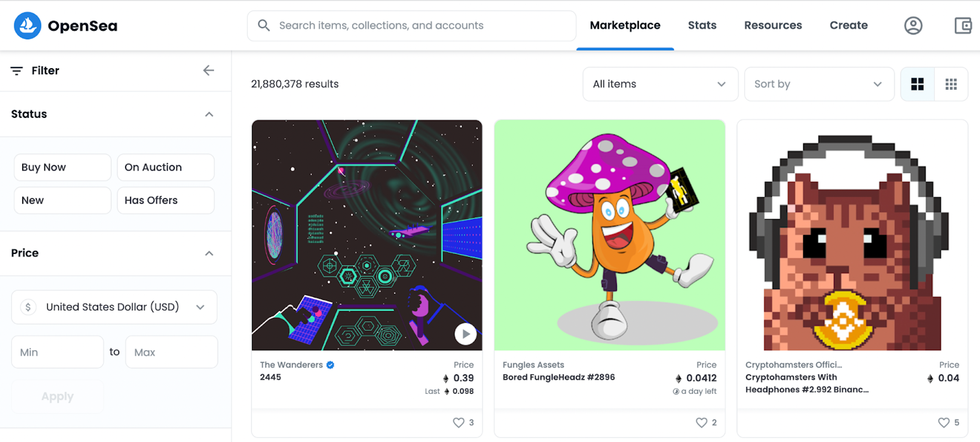Screen dimensions: 980x442
Task: Click the Apply price button
Action: click(x=57, y=396)
